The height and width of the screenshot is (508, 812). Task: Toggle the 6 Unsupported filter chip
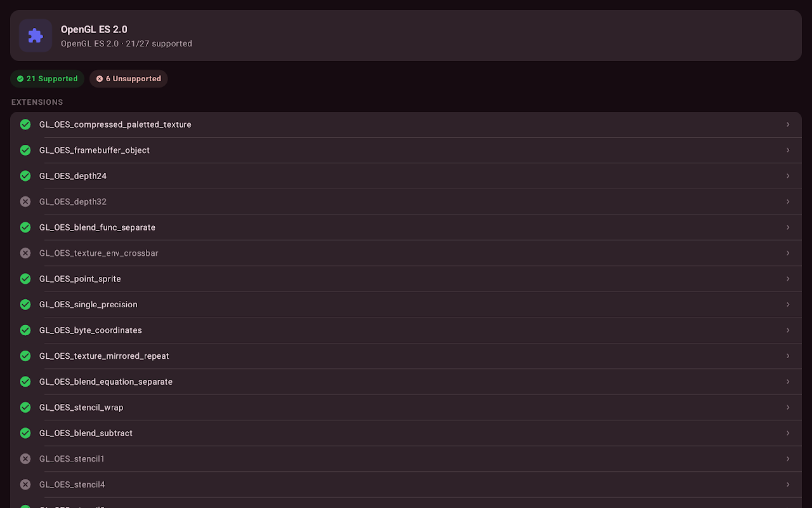pos(129,79)
